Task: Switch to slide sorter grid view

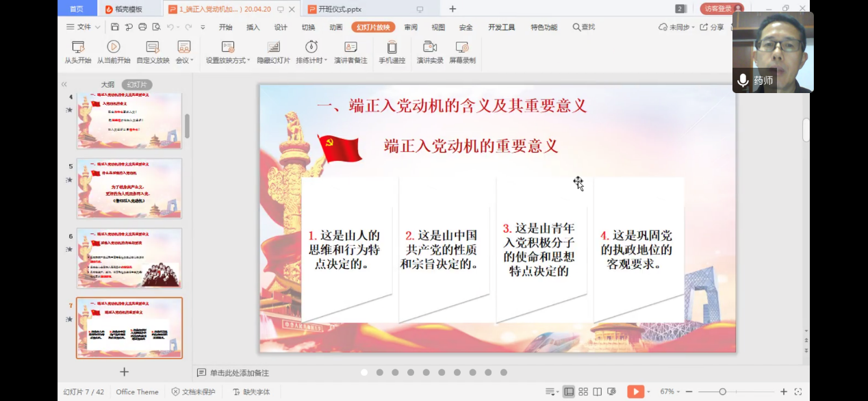Action: click(583, 392)
